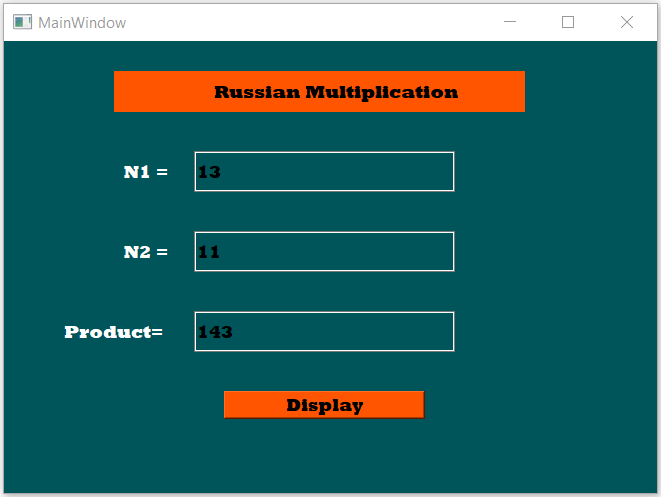Click the Product field showing 143
Screen dimensions: 661x497
(x=324, y=332)
